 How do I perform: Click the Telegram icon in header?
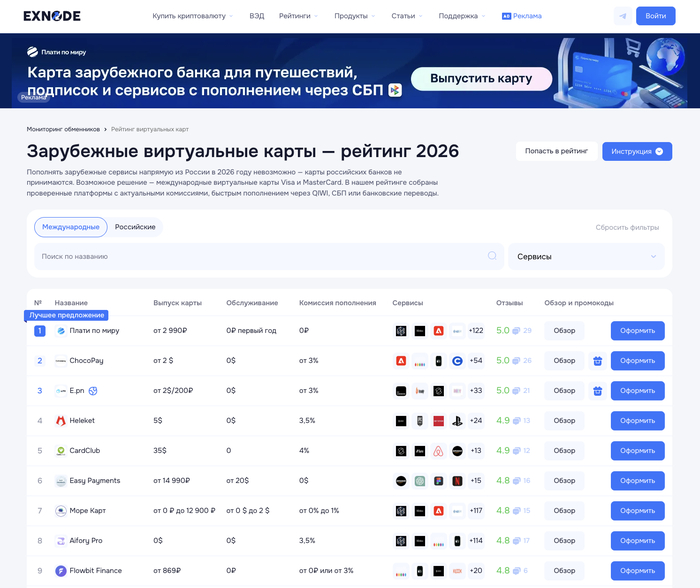pyautogui.click(x=623, y=16)
